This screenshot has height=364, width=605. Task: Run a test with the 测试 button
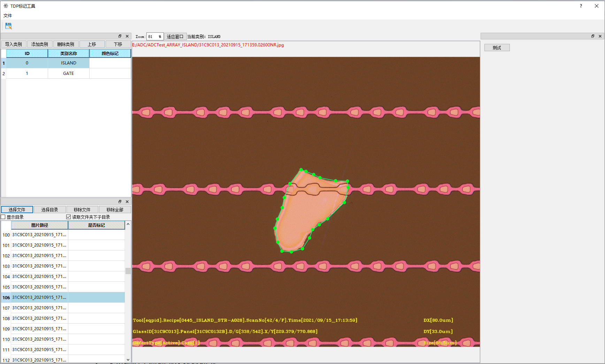click(x=497, y=47)
